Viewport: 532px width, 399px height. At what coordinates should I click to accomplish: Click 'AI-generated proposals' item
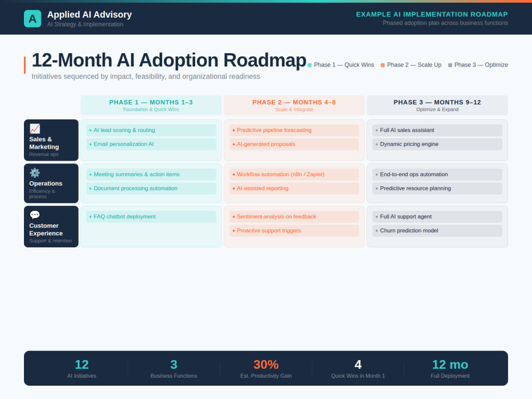[x=294, y=144]
